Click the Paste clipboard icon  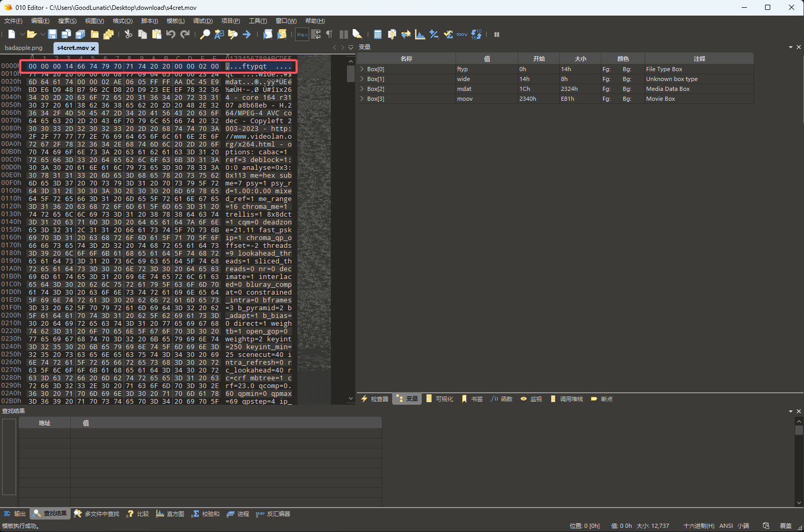(156, 34)
